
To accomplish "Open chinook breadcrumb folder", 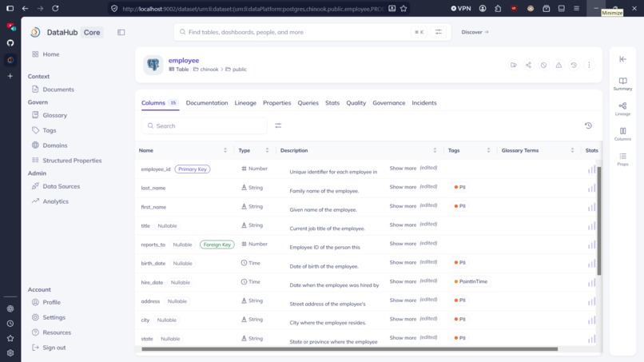I will (206, 70).
